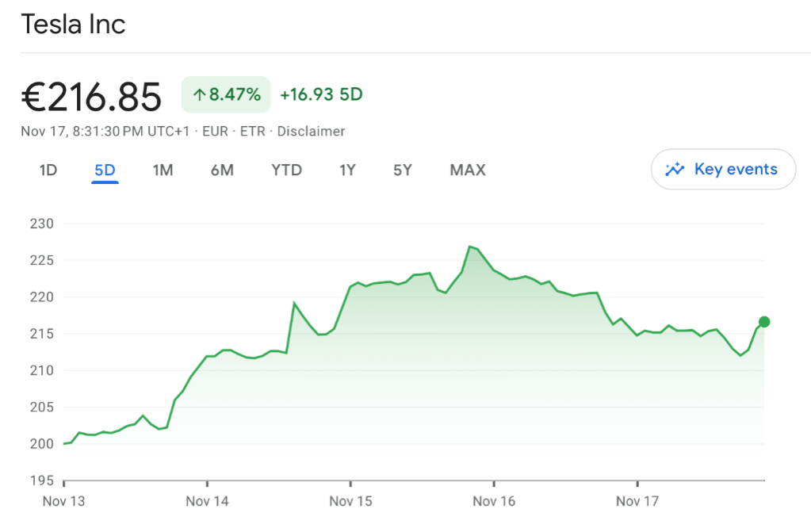The image size is (811, 532).
Task: Open the MAX range chart
Action: (468, 170)
